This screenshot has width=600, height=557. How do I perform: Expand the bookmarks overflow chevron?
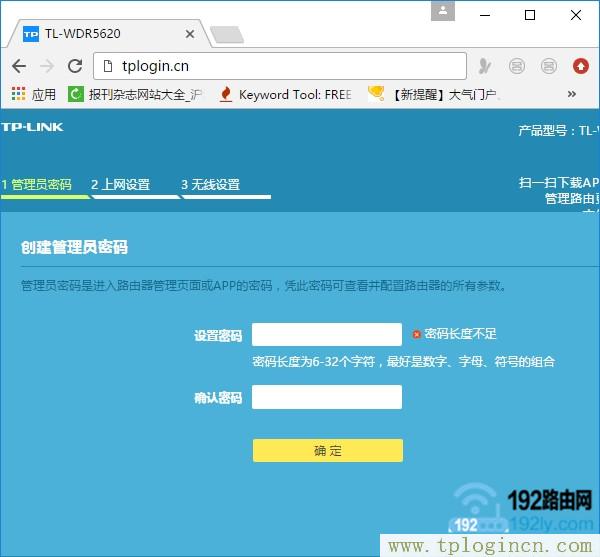coord(572,94)
